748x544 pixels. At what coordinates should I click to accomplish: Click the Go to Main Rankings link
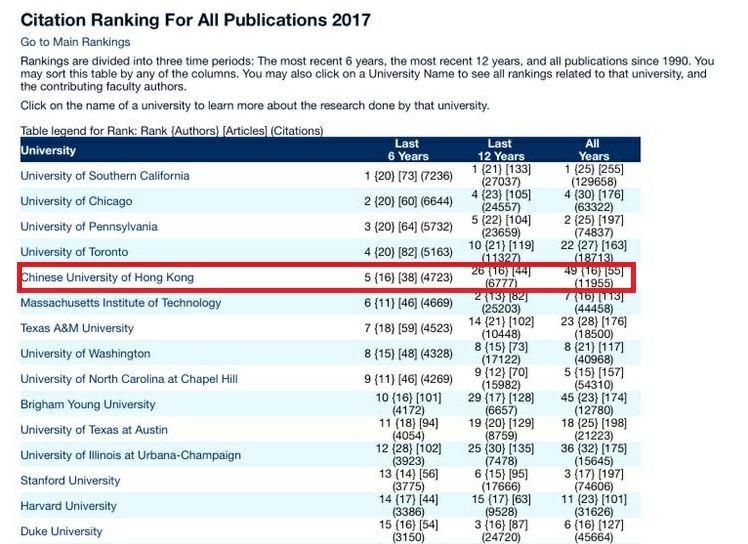click(75, 42)
